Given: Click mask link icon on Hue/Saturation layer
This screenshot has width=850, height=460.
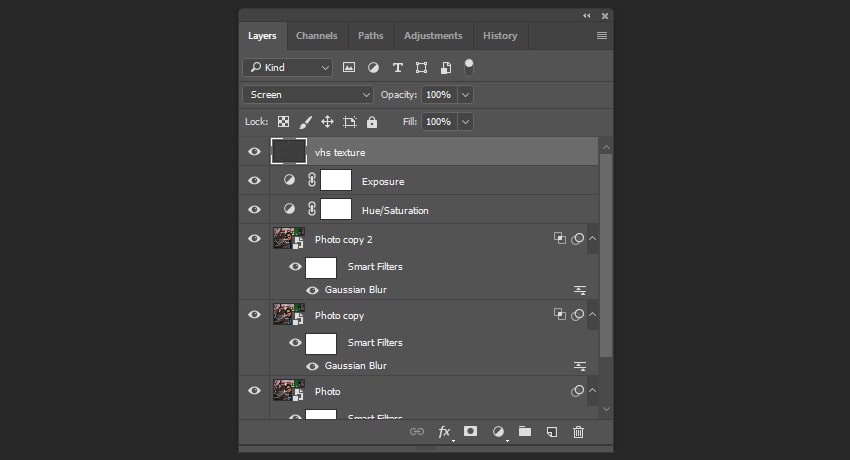Looking at the screenshot, I should coord(312,209).
